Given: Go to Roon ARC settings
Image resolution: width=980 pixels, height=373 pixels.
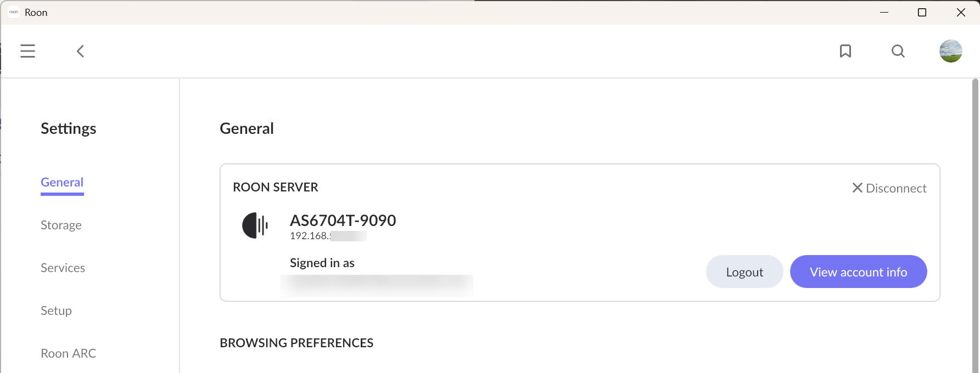Looking at the screenshot, I should tap(68, 353).
